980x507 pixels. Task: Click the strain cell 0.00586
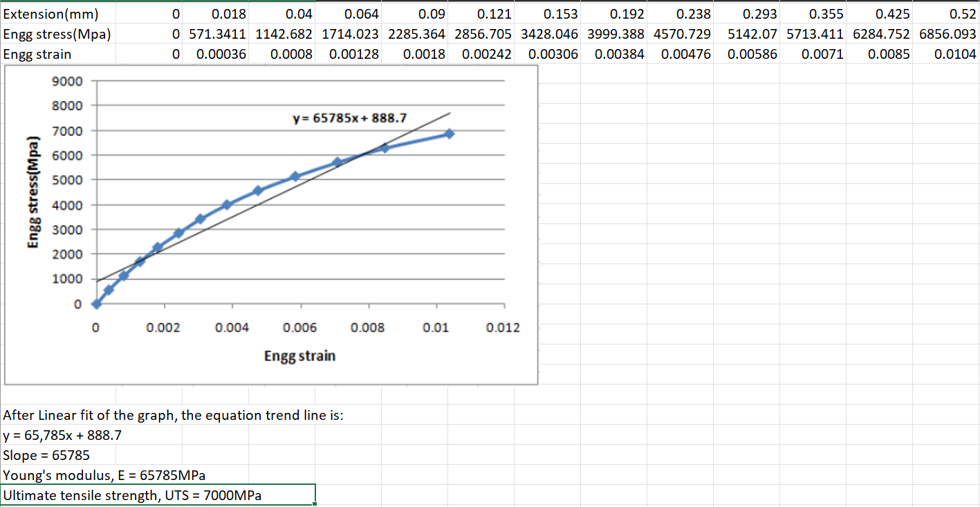click(747, 54)
